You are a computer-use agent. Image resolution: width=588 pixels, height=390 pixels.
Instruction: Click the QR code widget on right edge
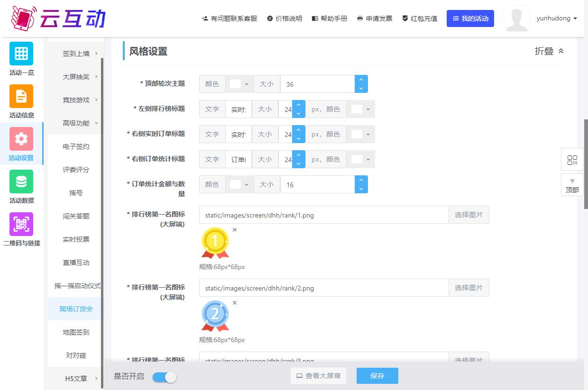572,160
